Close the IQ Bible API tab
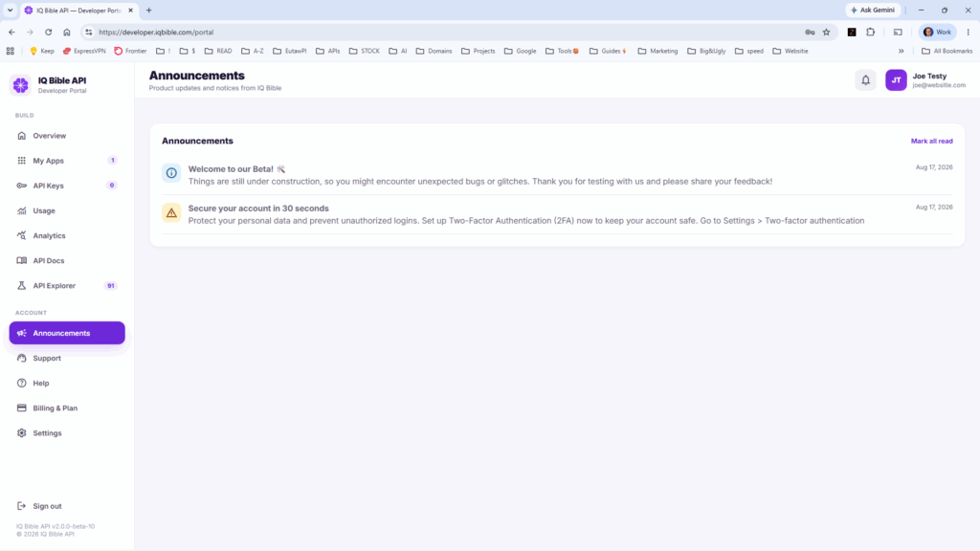Image resolution: width=980 pixels, height=551 pixels. (130, 10)
